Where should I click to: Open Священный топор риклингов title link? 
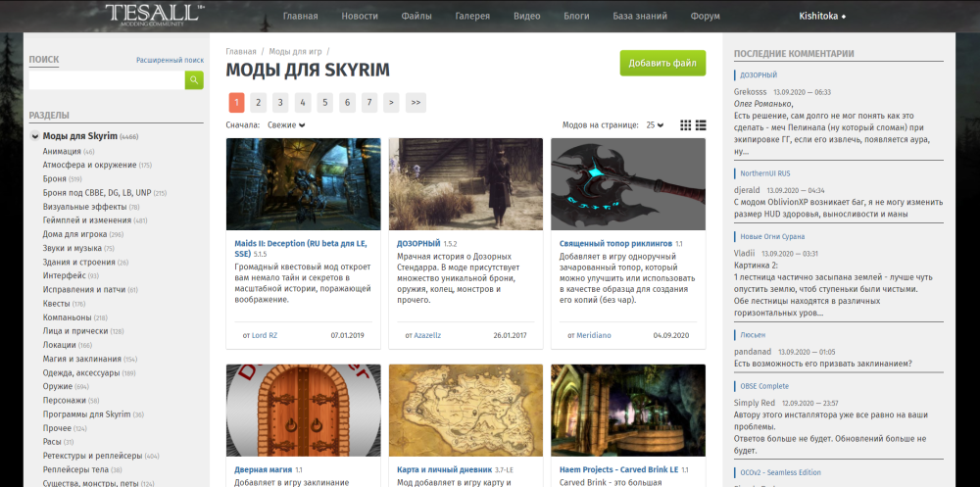(x=615, y=243)
